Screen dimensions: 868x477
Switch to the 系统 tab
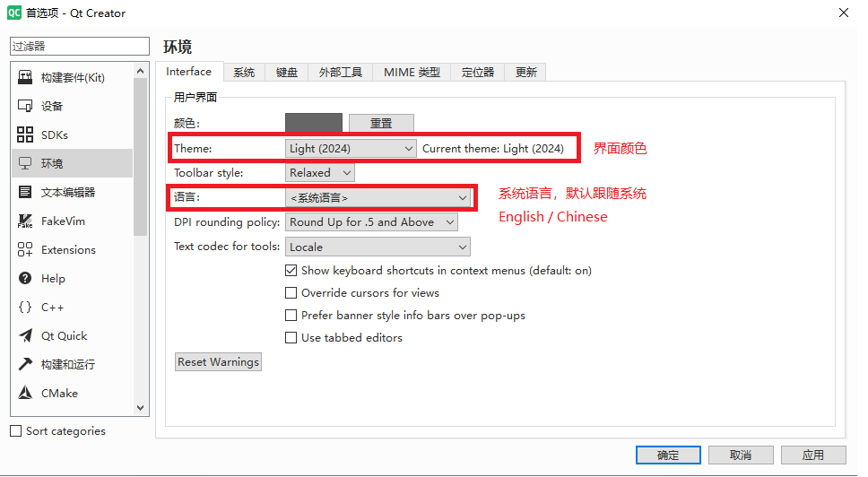pos(244,73)
